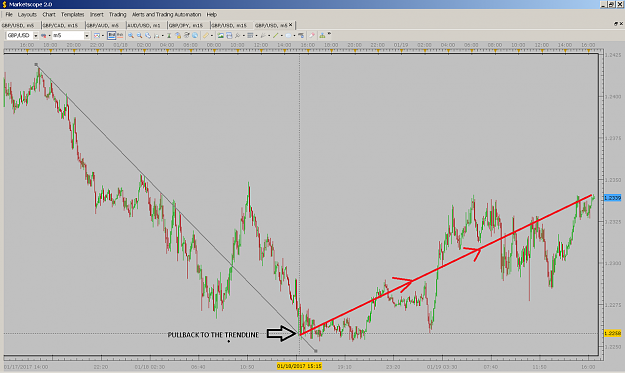The width and height of the screenshot is (625, 373).
Task: Open Alerts and Trading Automation menu
Action: pyautogui.click(x=166, y=14)
